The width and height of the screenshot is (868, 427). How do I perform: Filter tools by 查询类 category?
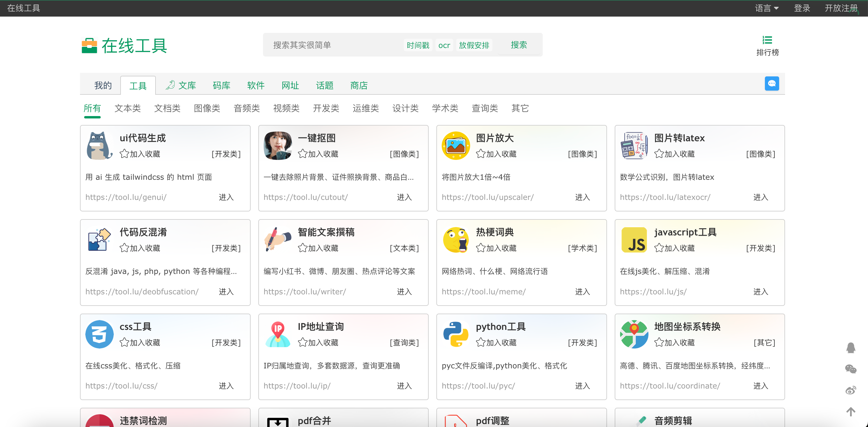[x=485, y=108]
